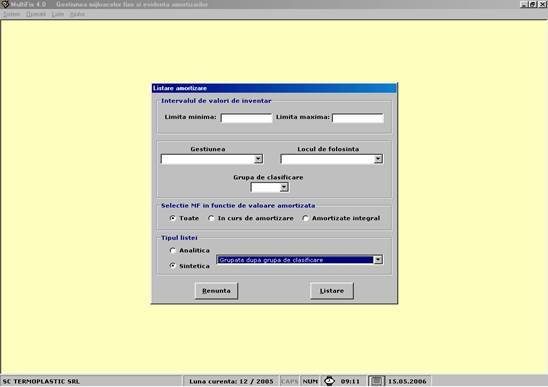Click the MultiFix application icon in title bar
The image size is (548, 387).
click(5, 4)
